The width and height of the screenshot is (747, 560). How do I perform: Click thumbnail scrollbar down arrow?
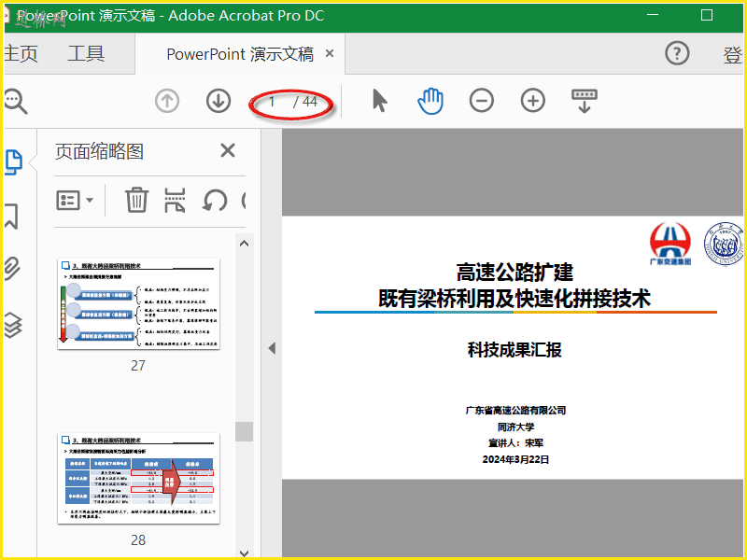coord(244,553)
